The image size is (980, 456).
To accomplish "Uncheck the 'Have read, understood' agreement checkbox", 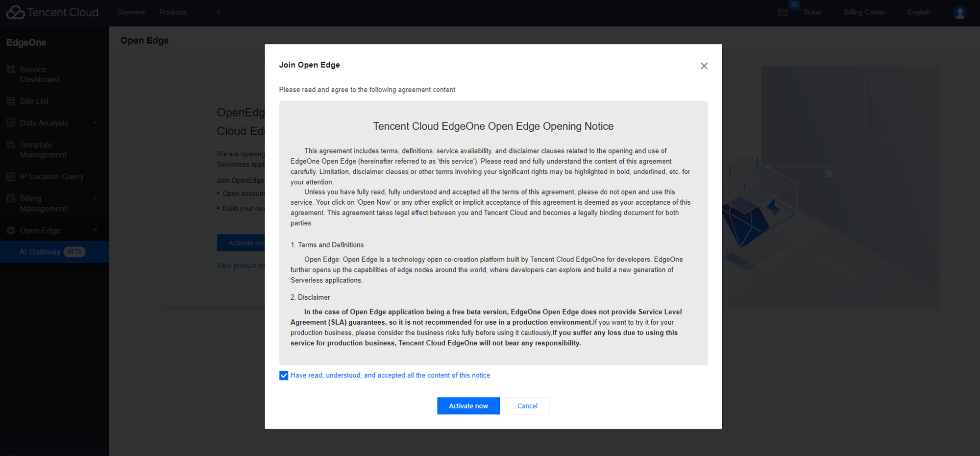I will coord(284,376).
